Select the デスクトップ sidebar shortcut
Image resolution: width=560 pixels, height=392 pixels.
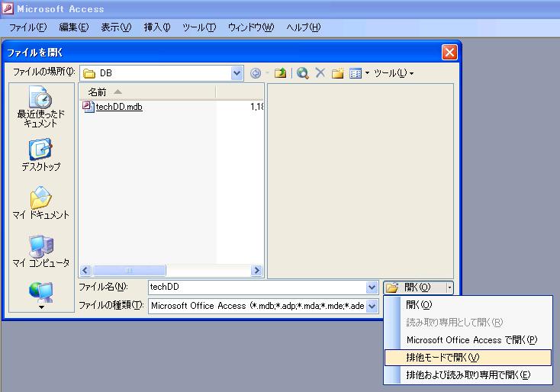tap(40, 155)
